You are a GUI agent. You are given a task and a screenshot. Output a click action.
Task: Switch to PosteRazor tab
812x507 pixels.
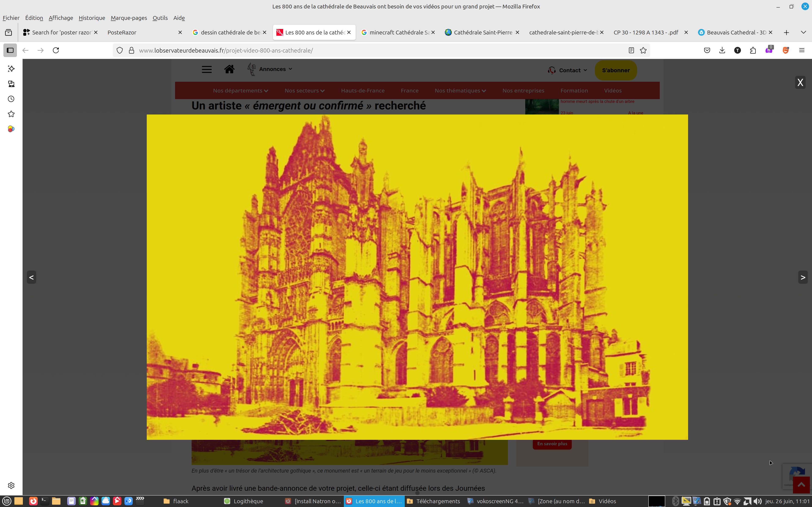point(141,32)
